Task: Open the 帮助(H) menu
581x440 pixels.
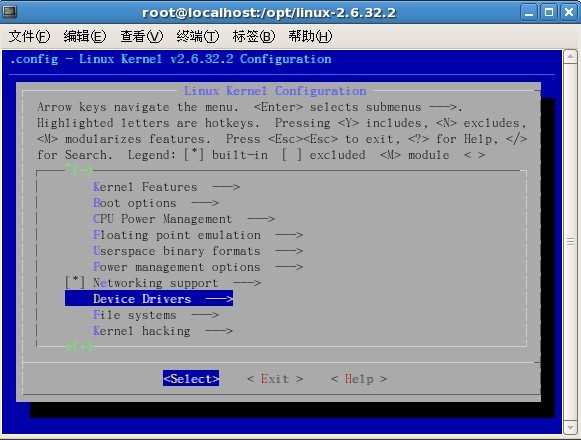Action: [x=310, y=36]
